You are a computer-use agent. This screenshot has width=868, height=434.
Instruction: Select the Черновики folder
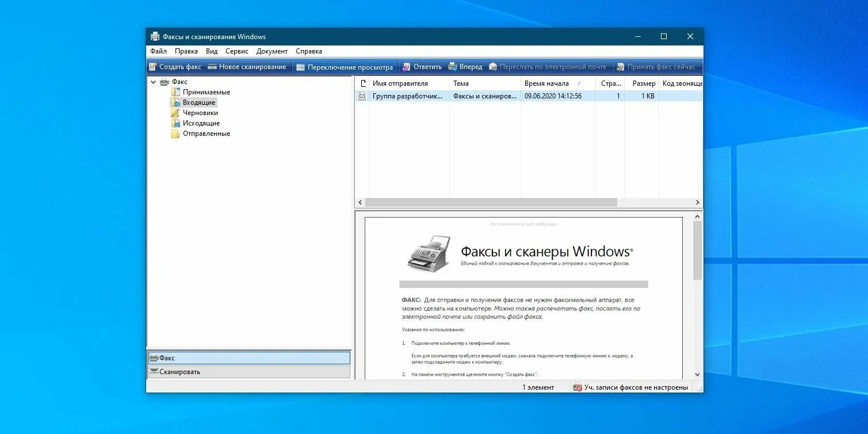pyautogui.click(x=200, y=113)
